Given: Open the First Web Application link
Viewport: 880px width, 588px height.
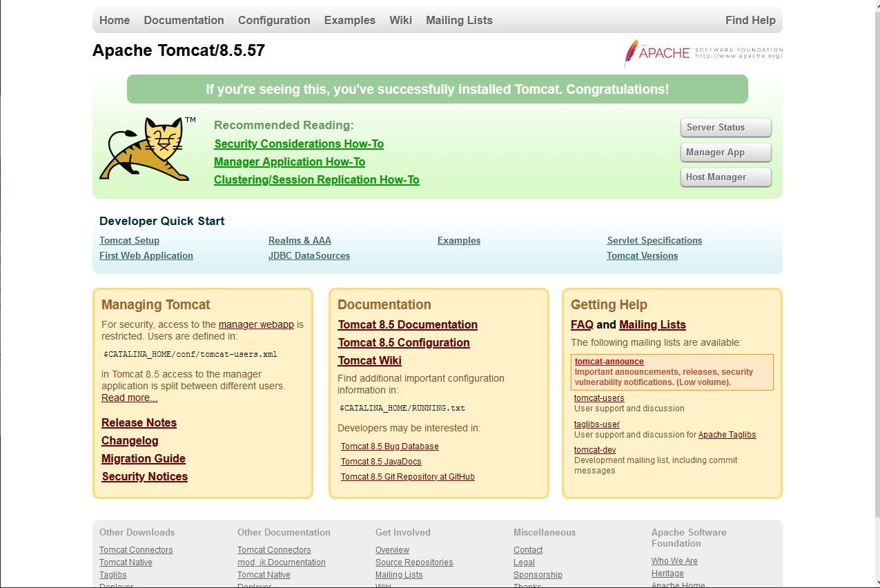Looking at the screenshot, I should click(x=146, y=255).
